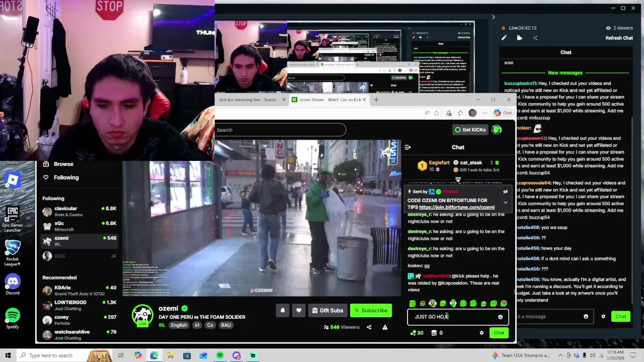
Task: Open Discord desktop shortcut
Action: pyautogui.click(x=13, y=285)
